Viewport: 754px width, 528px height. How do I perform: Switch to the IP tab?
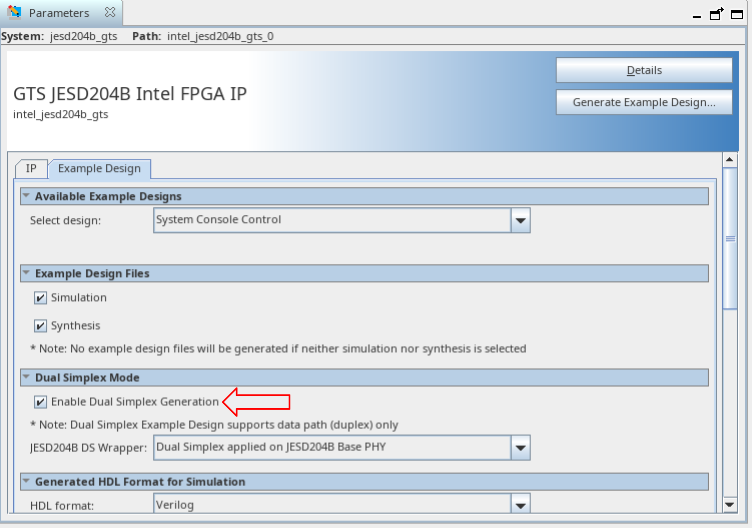pos(31,168)
